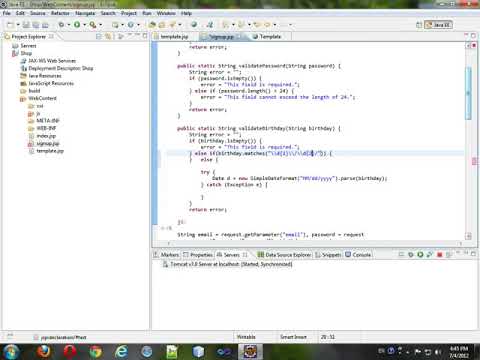Click Collapse All in Project Explorer
The height and width of the screenshot is (360, 480).
point(99,36)
